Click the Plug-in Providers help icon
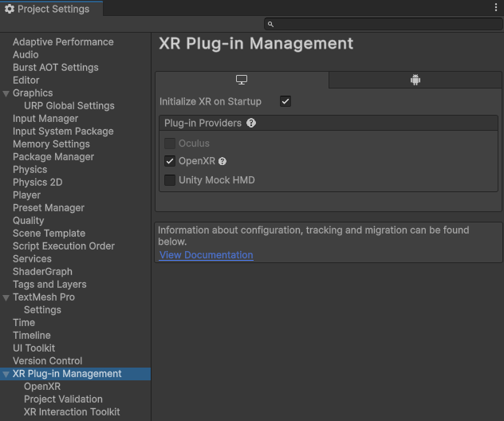Screen dimensions: 504x421 tap(251, 123)
